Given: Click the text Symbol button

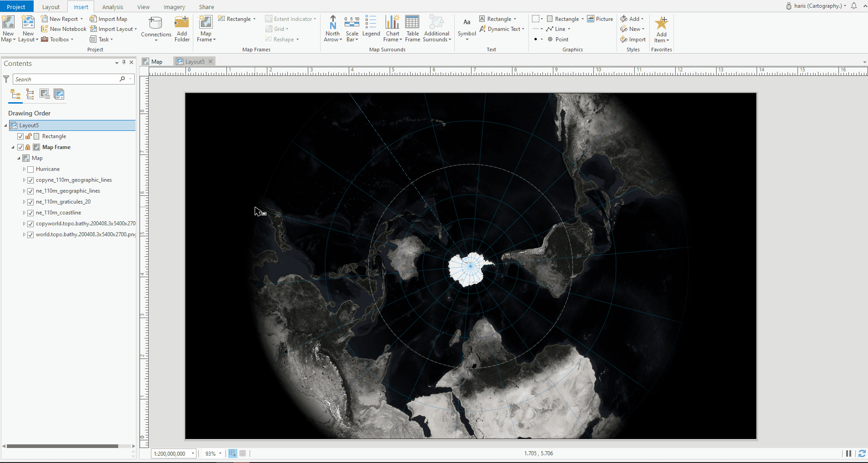Looking at the screenshot, I should coord(467,29).
